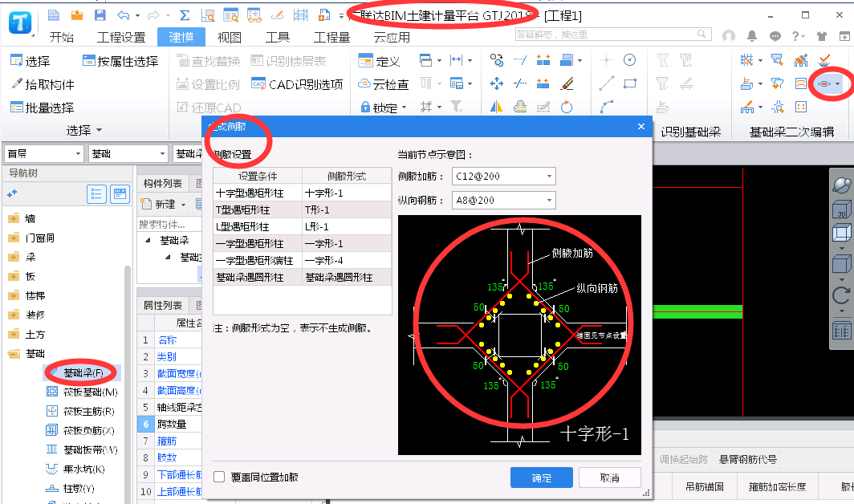The width and height of the screenshot is (854, 504).
Task: Select the three-point arc drawing tool
Action: (606, 107)
